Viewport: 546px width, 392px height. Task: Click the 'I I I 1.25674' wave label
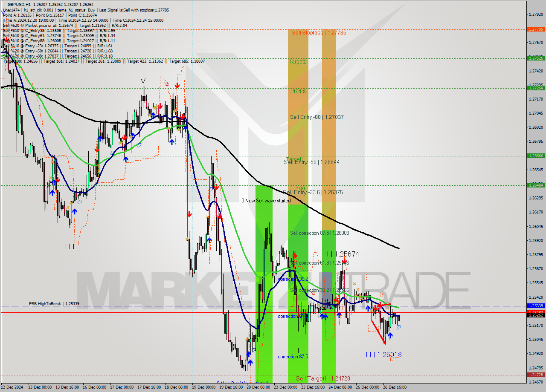tap(341, 254)
